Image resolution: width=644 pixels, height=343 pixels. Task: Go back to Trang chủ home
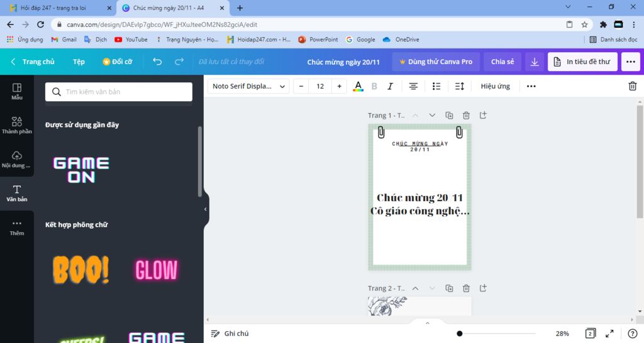click(33, 62)
